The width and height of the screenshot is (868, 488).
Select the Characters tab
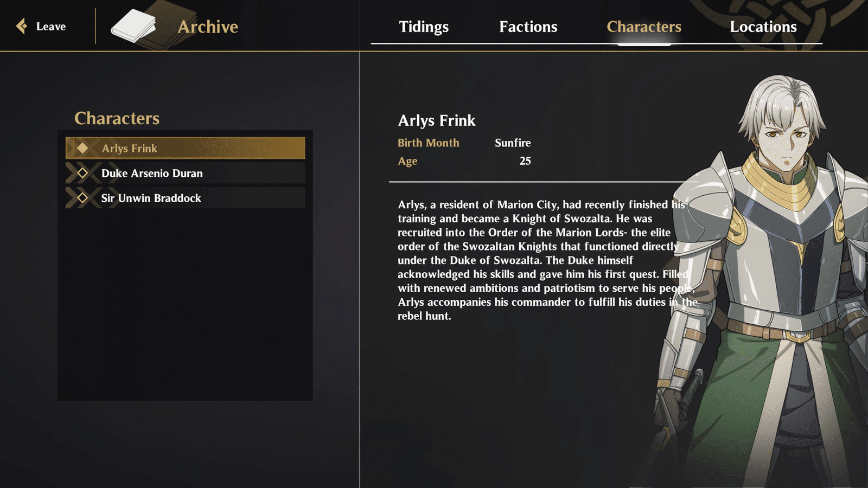644,27
